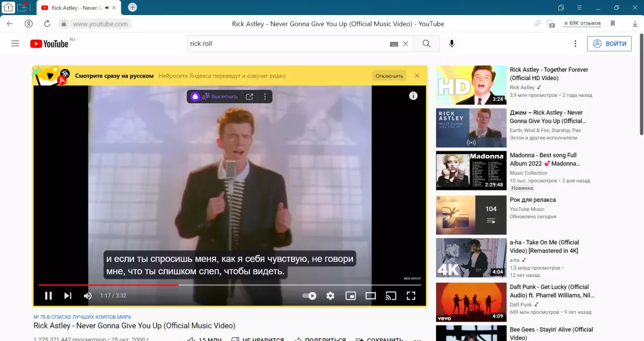Open browser main menu lines icon
644x341 pixels.
(579, 8)
